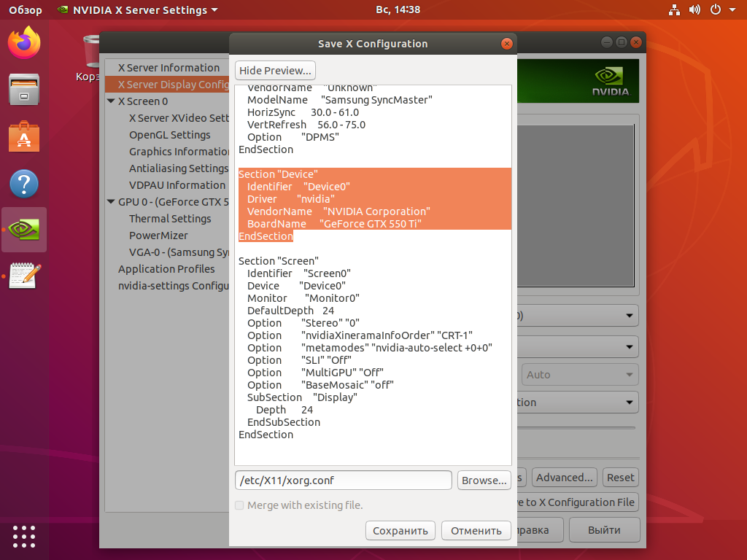Click the nvidiaXineramaInfoOrder option line

pyautogui.click(x=360, y=335)
